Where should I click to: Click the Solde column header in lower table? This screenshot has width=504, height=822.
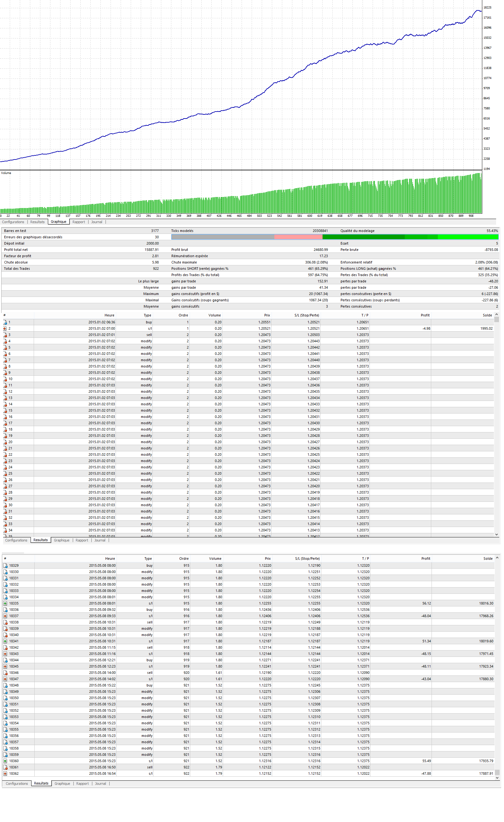(488, 559)
